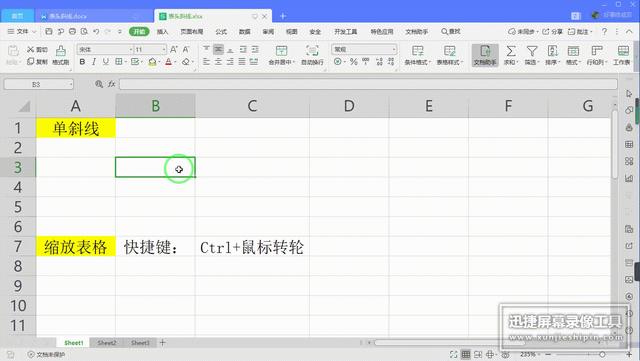Image resolution: width=640 pixels, height=361 pixels.
Task: Switch to the Sheet3 tab
Action: click(x=140, y=343)
